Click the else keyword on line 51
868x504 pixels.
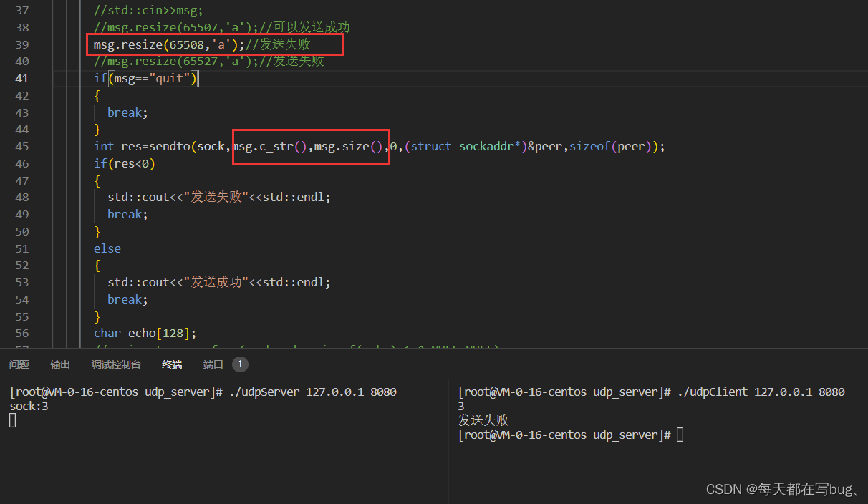[x=107, y=249]
